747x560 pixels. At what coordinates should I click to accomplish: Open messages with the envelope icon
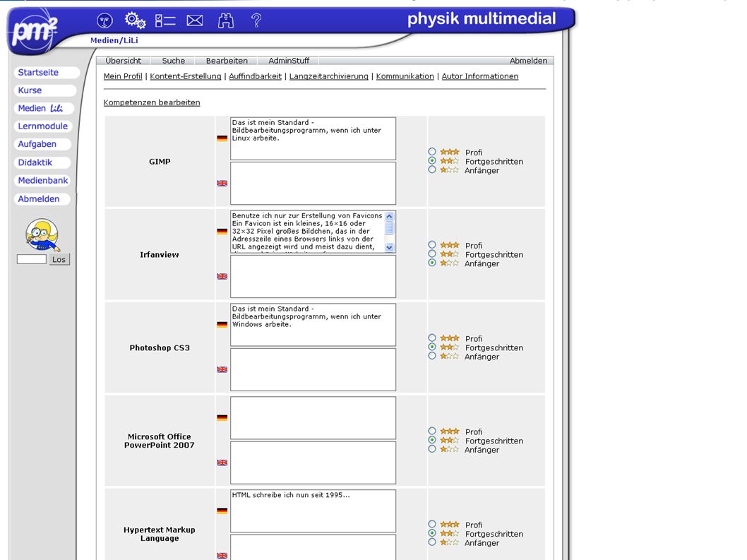[x=194, y=20]
